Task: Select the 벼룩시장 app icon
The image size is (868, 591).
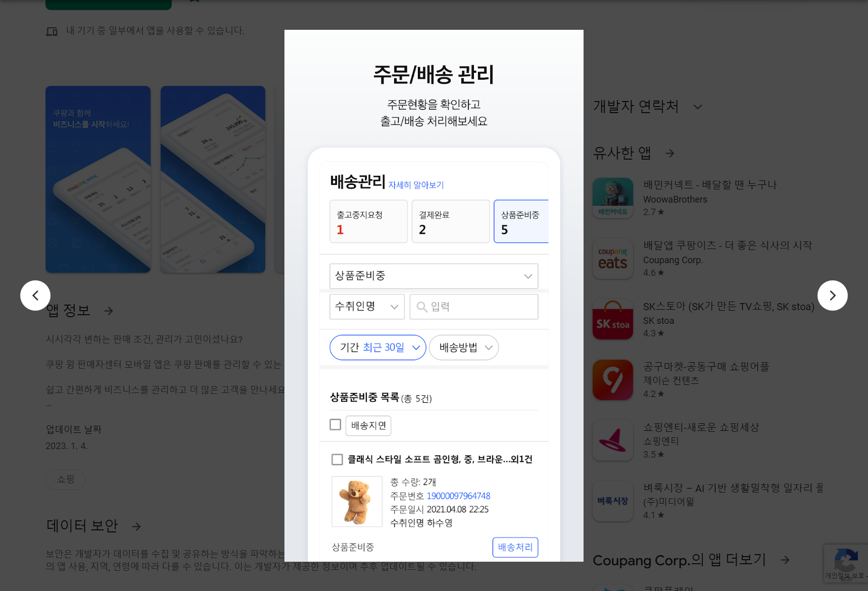Action: [612, 501]
